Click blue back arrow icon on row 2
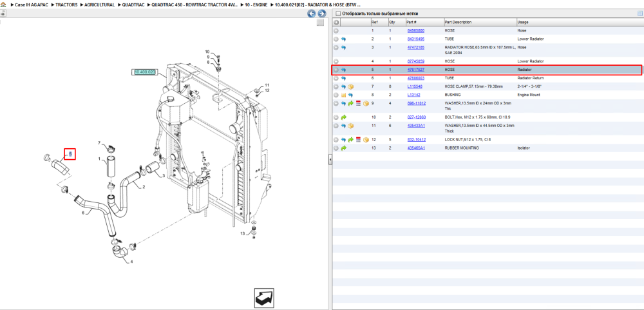Image resolution: width=644 pixels, height=310 pixels. [344, 39]
